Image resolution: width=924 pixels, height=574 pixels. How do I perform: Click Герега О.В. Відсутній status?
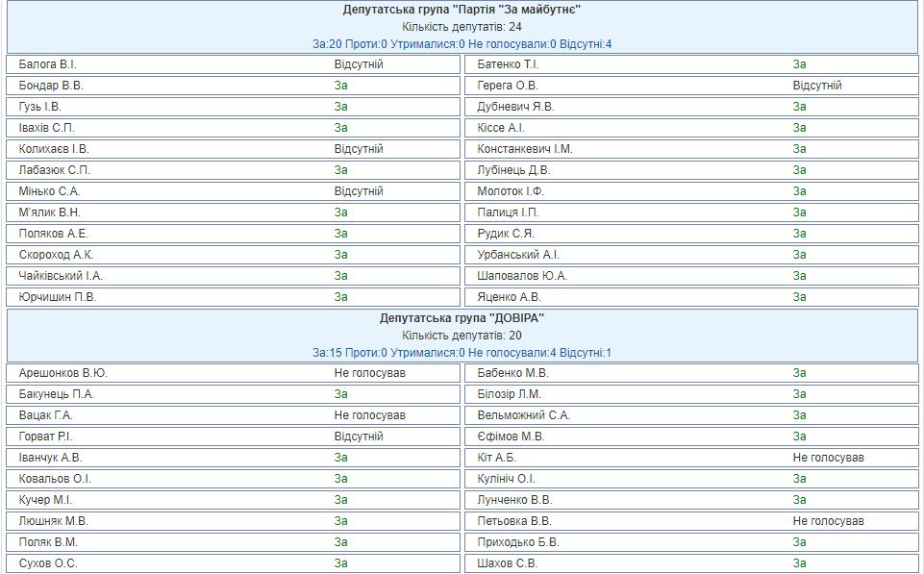[x=816, y=86]
